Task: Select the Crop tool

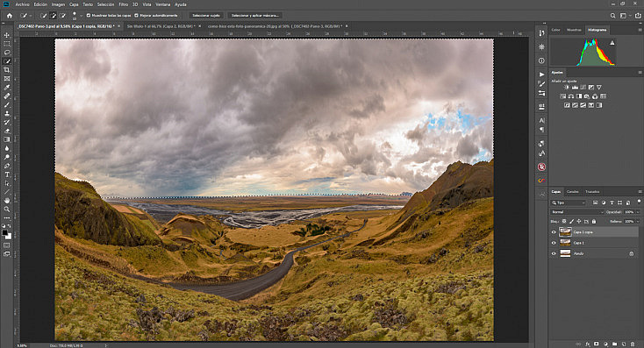Action: tap(6, 70)
